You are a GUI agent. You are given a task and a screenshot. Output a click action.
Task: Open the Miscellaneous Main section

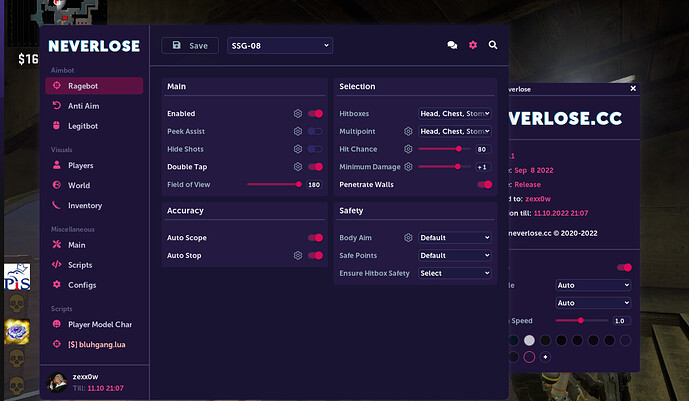(94, 245)
